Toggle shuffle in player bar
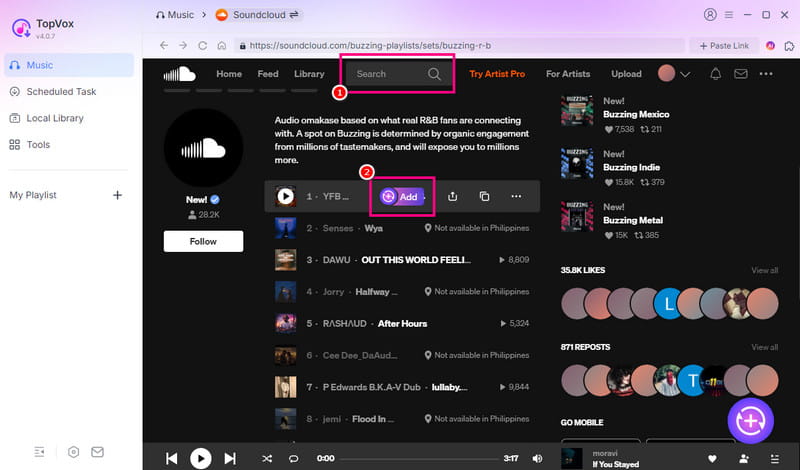This screenshot has width=800, height=470. click(x=267, y=458)
